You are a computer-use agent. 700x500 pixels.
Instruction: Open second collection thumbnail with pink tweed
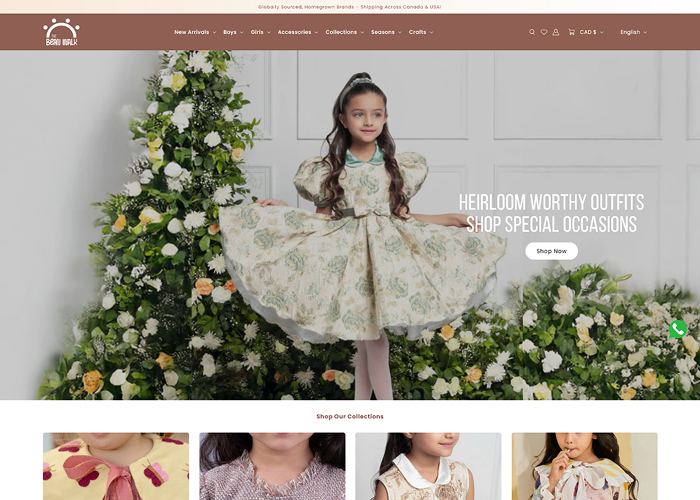click(272, 466)
